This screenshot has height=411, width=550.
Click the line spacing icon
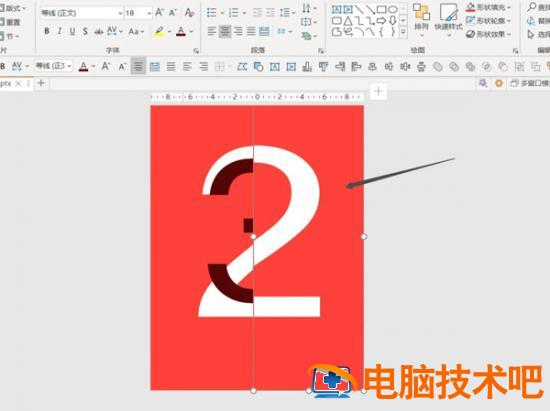[x=285, y=13]
